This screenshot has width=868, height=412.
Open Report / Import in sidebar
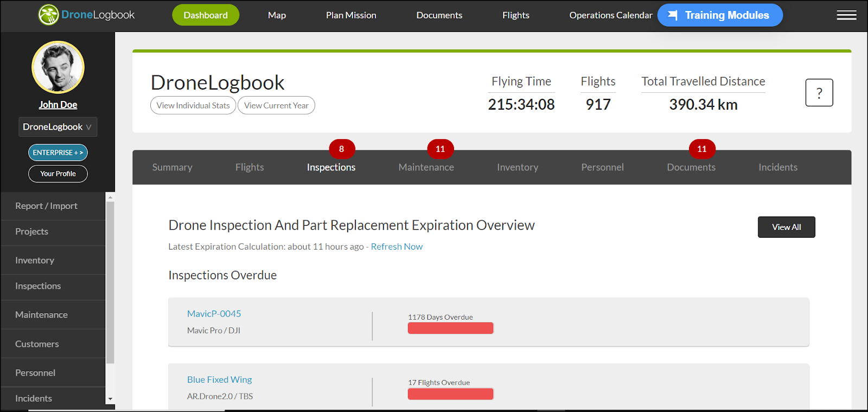pyautogui.click(x=53, y=206)
